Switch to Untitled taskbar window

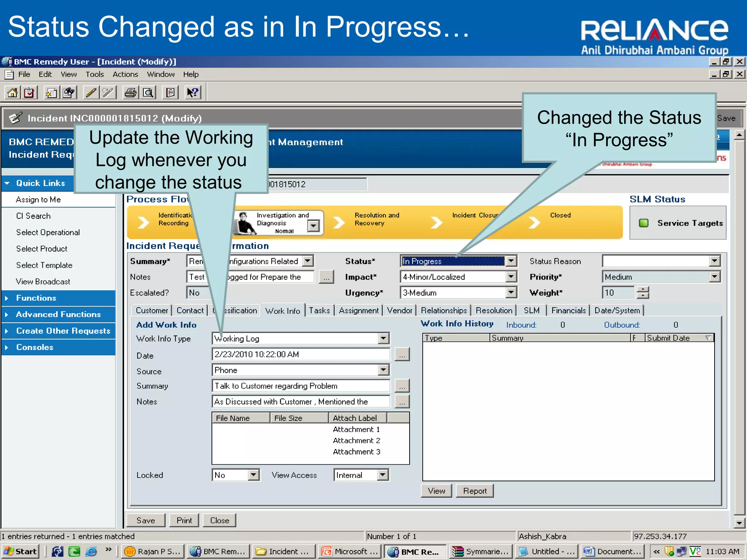tap(546, 552)
